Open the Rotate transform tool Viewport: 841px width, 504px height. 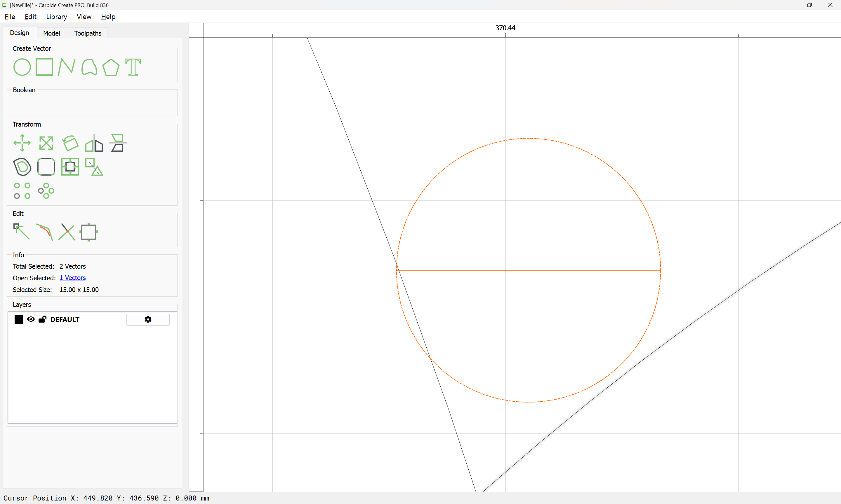[70, 143]
